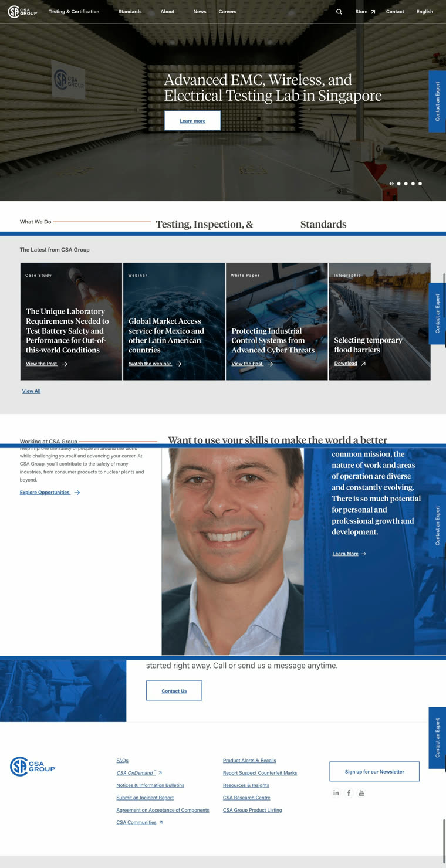The image size is (446, 868).
Task: Open Selecting temporary flood barriers title
Action: click(x=368, y=345)
